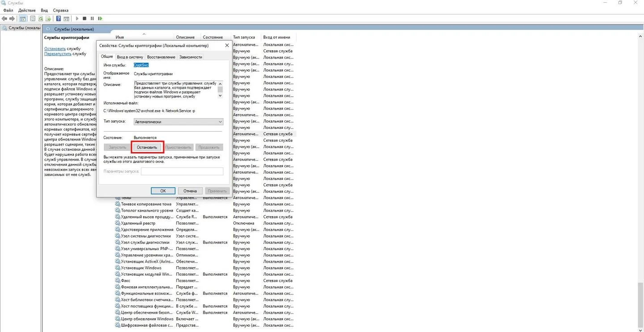Click the Export list toolbar icon
Image resolution: width=644 pixels, height=332 pixels.
pyautogui.click(x=47, y=18)
